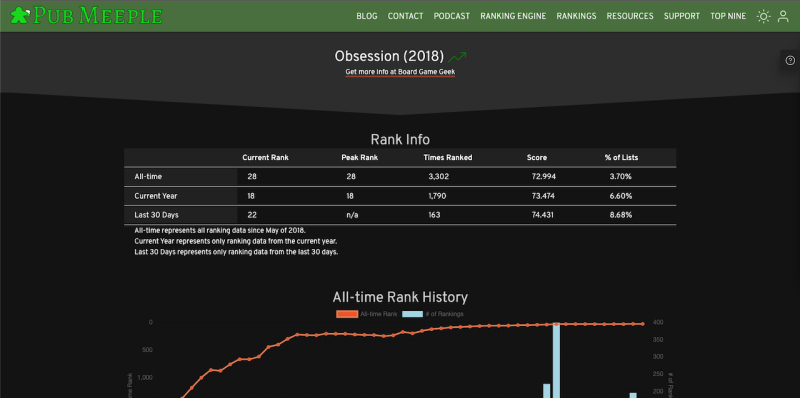Screen dimensions: 800x398
Task: Click the 6.60% of lists cell
Action: coord(621,196)
